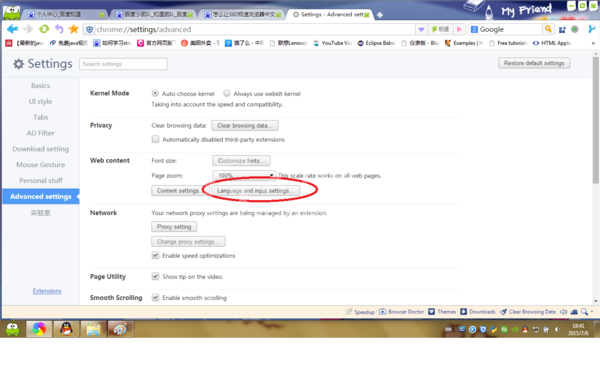This screenshot has width=600, height=380.
Task: Select Auto choose kernel radio
Action: pyautogui.click(x=155, y=93)
